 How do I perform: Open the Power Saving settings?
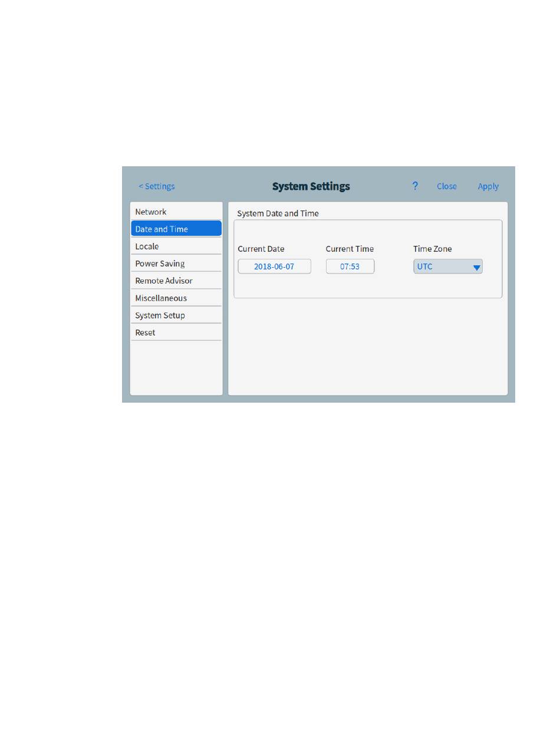[x=176, y=264]
